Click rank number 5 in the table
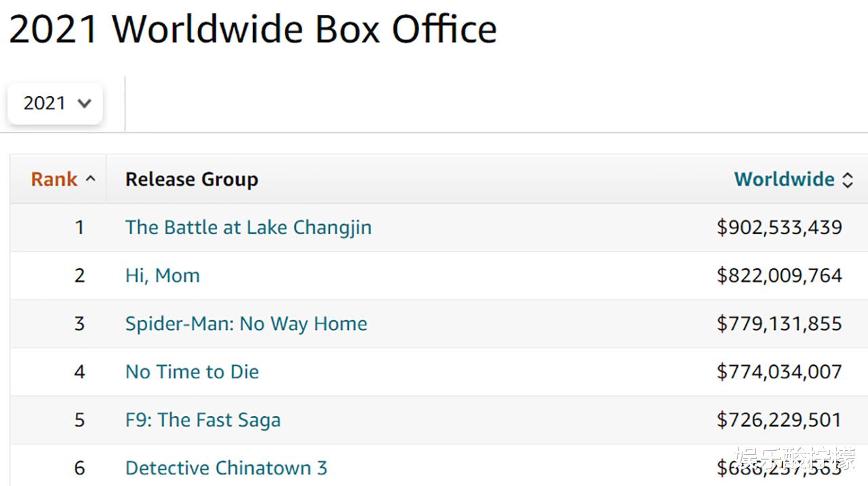Viewport: 868px width, 486px height. tap(79, 420)
